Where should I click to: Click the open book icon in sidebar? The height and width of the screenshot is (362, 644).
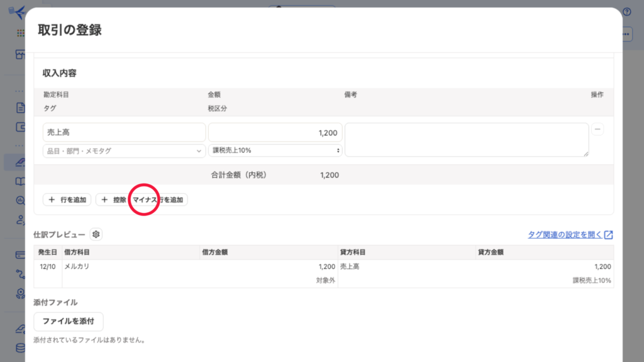click(20, 182)
